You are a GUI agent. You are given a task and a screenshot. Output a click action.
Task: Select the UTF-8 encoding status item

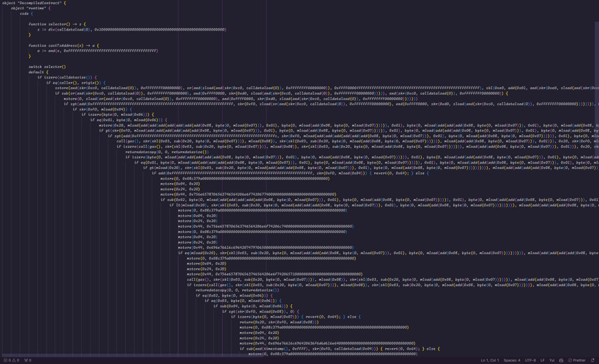click(530, 360)
